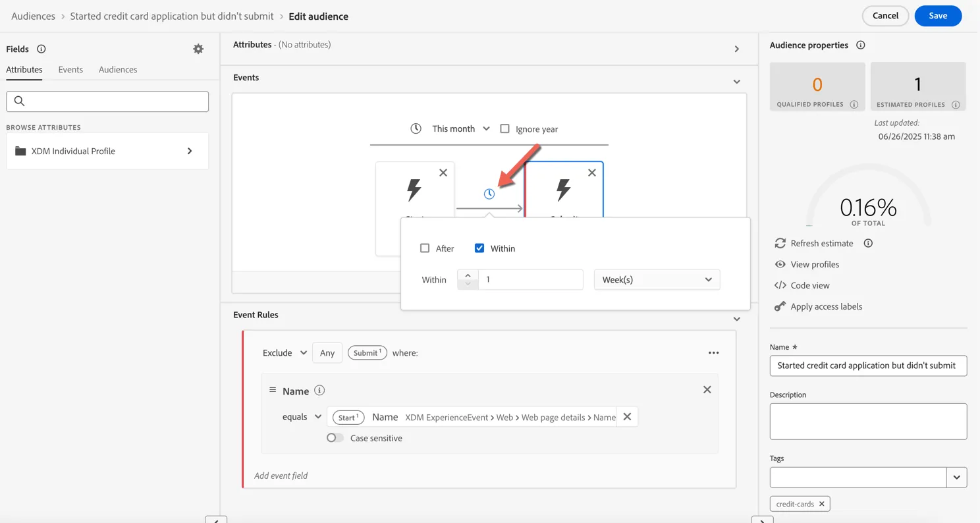Click the Cancel button
The width and height of the screenshot is (980, 523).
(x=885, y=16)
